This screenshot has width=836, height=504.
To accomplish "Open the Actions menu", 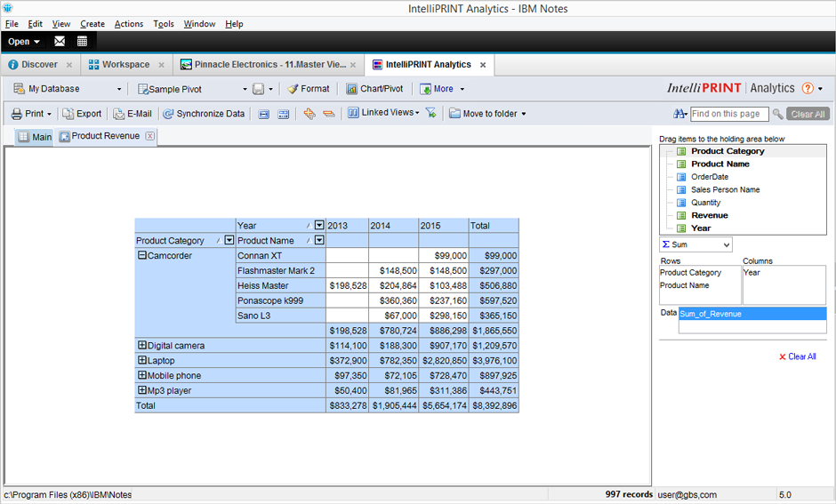I will 129,24.
